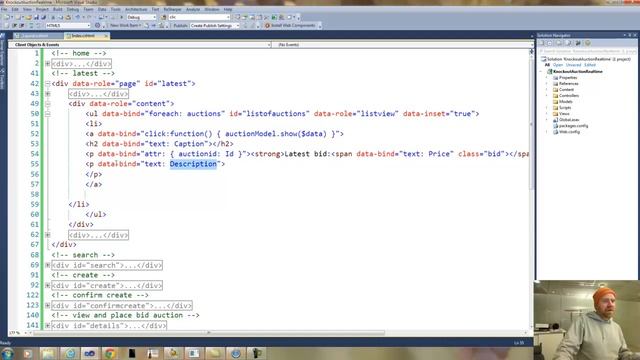640x360 pixels.
Task: Click the highlighted Description text
Action: [x=193, y=164]
